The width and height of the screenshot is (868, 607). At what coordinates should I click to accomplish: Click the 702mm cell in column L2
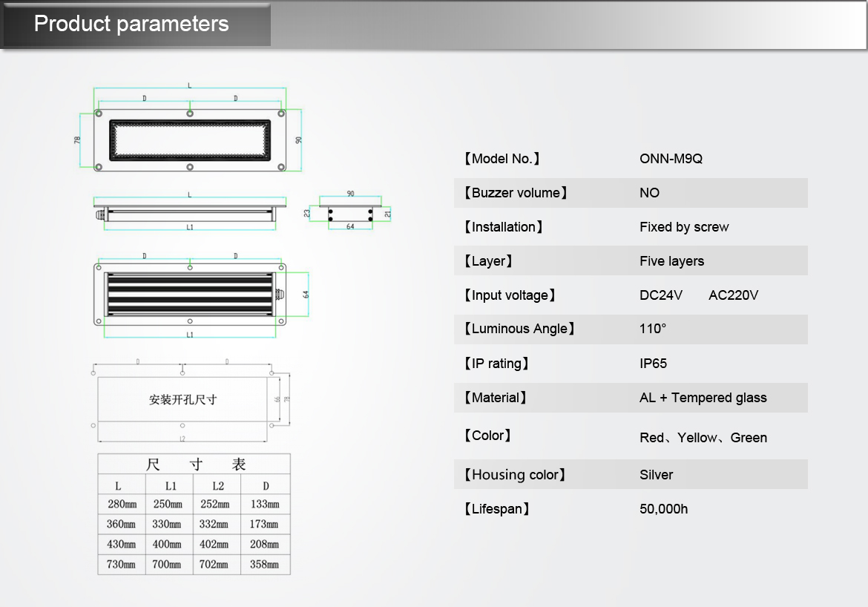(x=214, y=565)
